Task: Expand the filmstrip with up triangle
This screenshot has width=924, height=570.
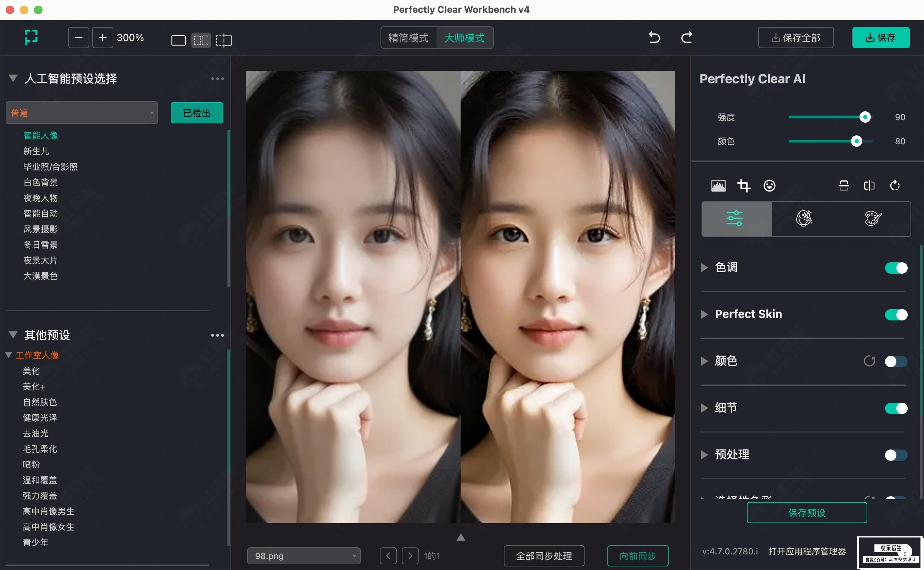Action: [461, 537]
